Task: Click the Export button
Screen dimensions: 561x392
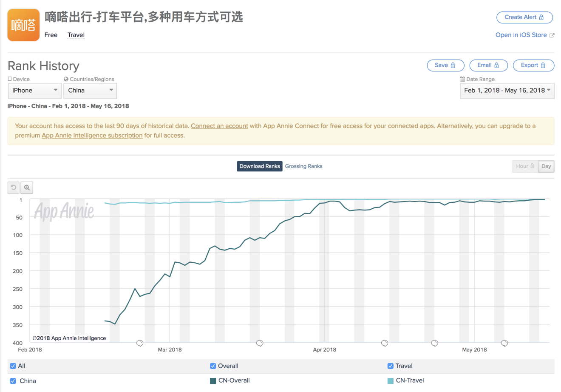Action: point(533,65)
